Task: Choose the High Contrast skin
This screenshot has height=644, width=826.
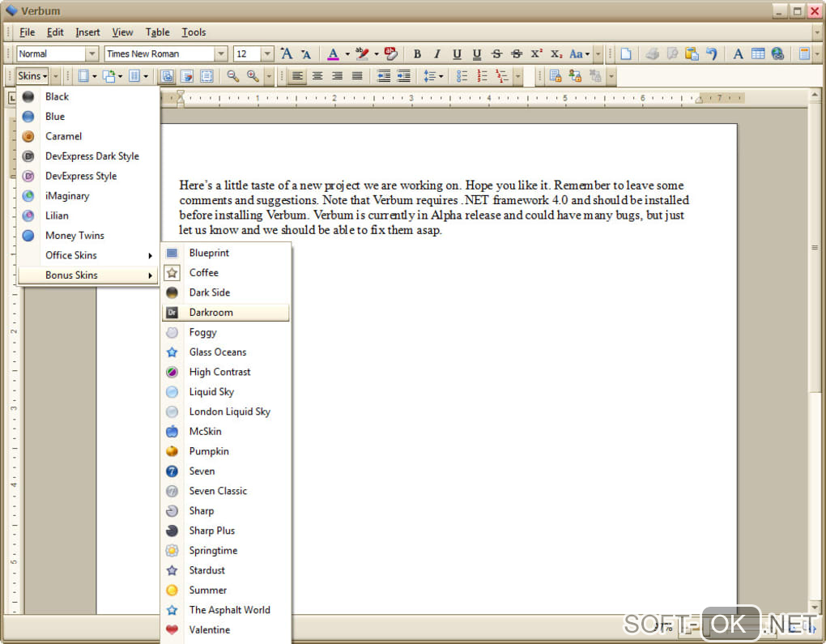Action: (226, 372)
